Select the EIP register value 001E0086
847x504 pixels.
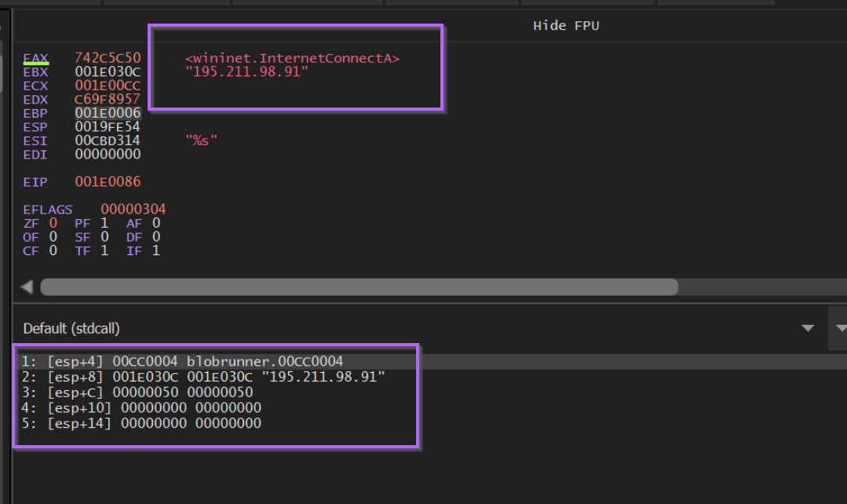[x=108, y=182]
